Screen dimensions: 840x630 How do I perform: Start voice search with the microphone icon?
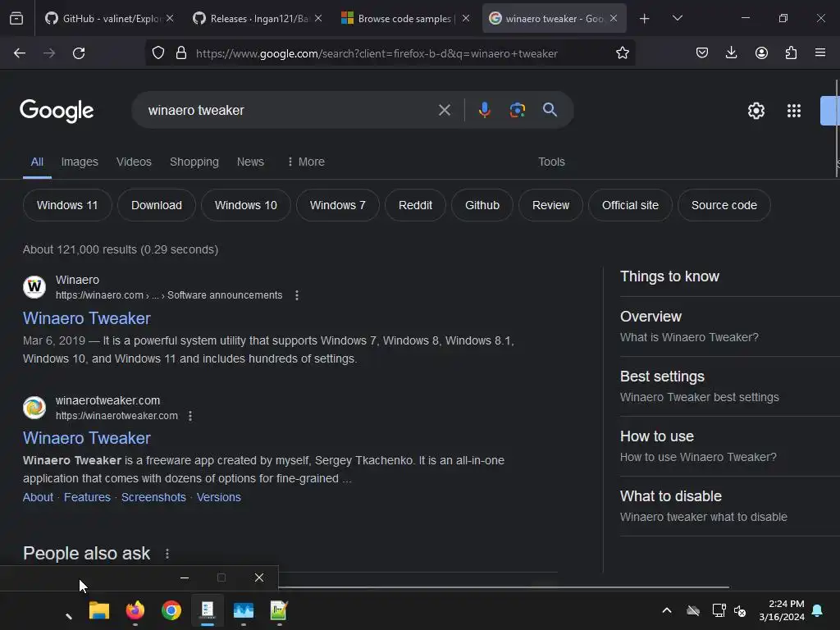[484, 111]
